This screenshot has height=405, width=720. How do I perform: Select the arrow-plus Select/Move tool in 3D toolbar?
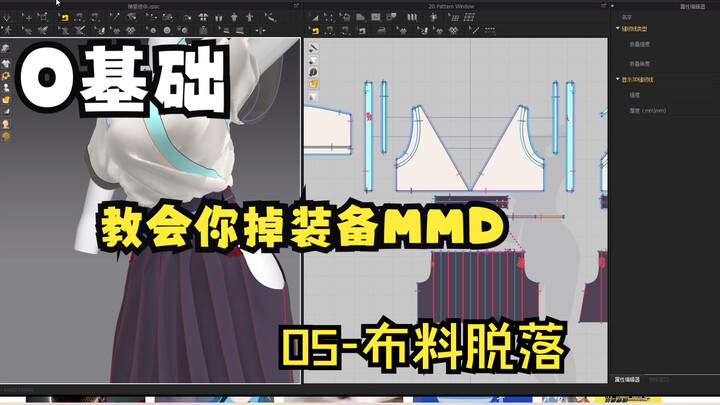pos(27,18)
